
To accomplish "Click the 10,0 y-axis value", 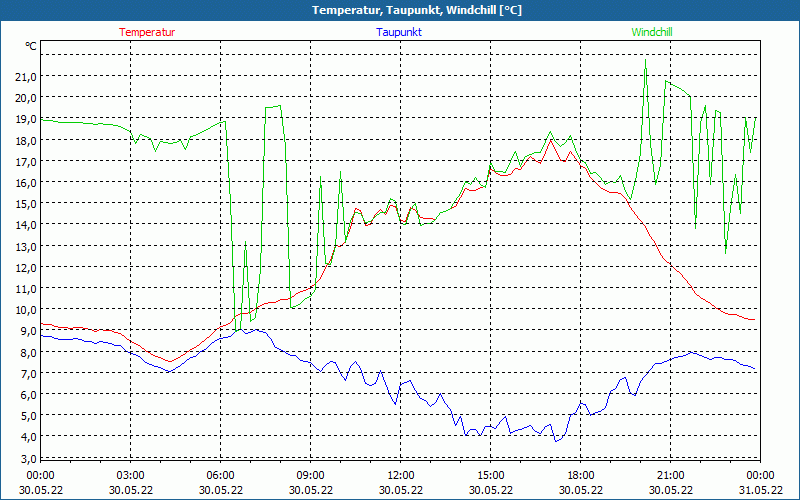I will [26, 310].
